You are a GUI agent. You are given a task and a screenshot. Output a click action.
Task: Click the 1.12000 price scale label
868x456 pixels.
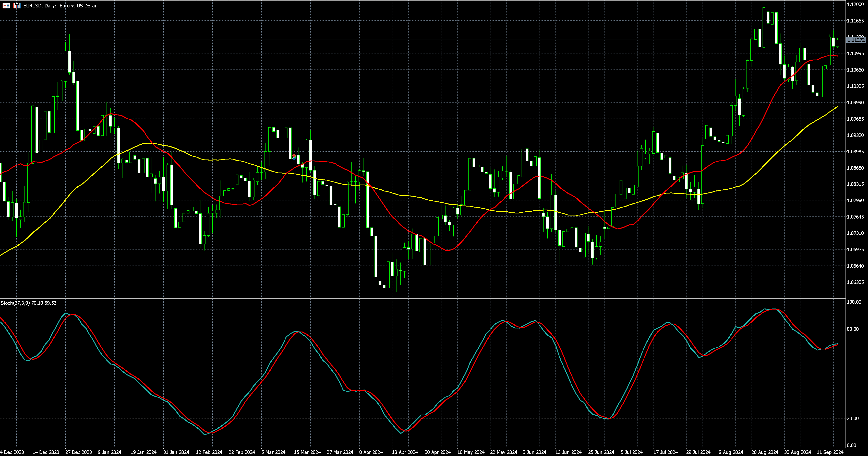(855, 4)
